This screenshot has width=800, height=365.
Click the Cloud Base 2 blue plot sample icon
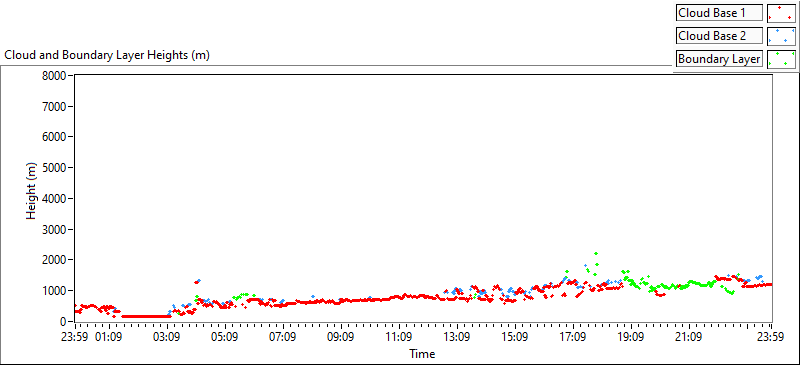point(781,36)
